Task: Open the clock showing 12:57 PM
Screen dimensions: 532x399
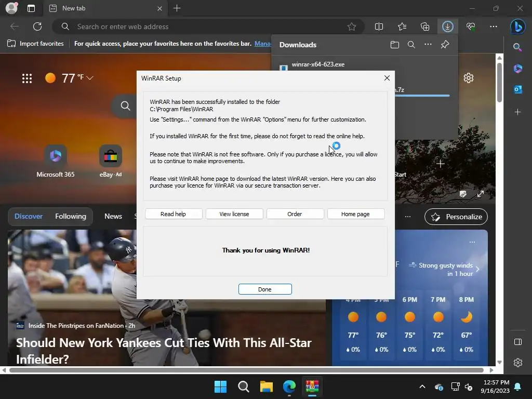Action: coord(495,387)
